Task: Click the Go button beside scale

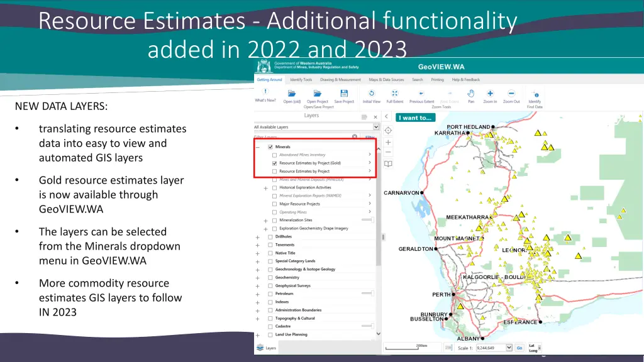Action: pyautogui.click(x=519, y=348)
